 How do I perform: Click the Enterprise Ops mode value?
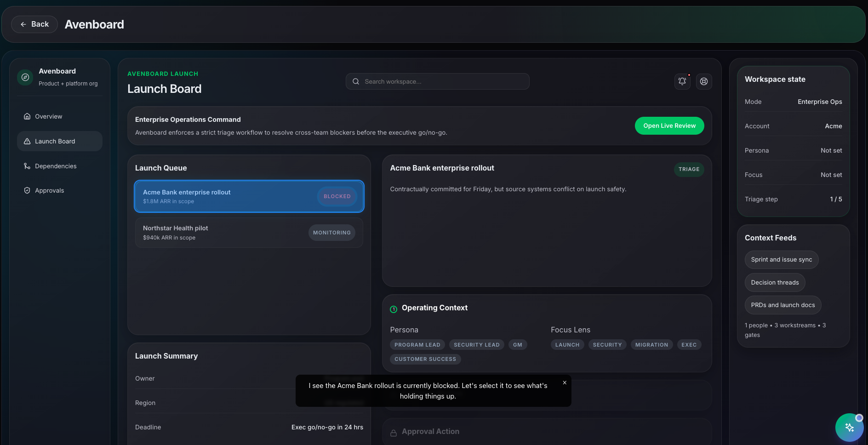pyautogui.click(x=820, y=102)
